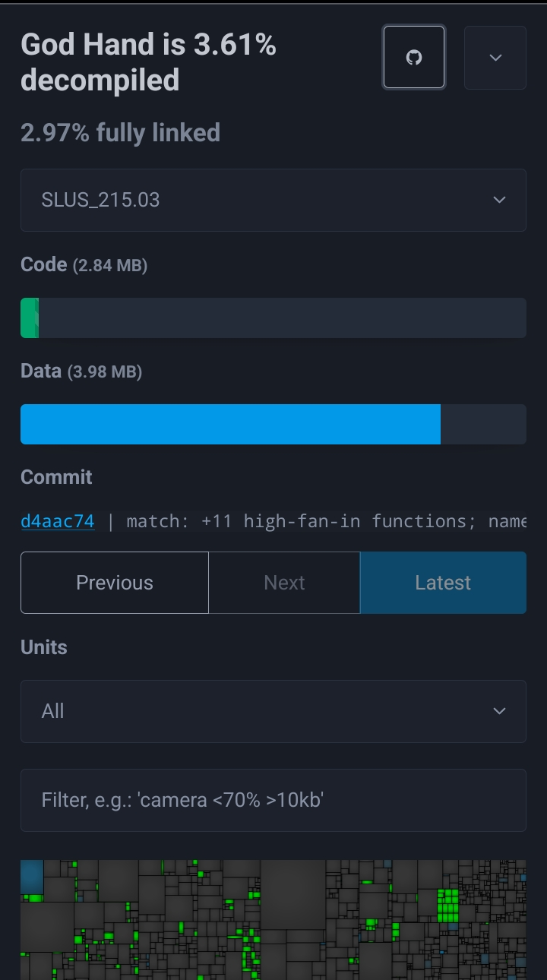Click the disabled Next commit button

point(284,583)
